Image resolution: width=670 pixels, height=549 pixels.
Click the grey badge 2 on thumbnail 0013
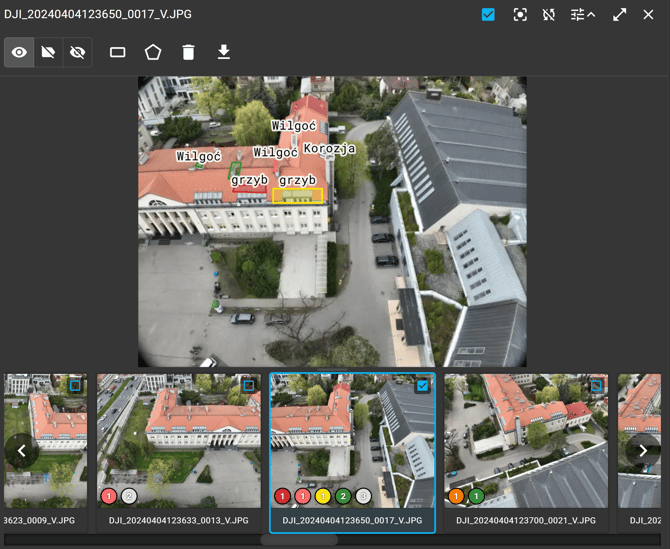(x=129, y=496)
